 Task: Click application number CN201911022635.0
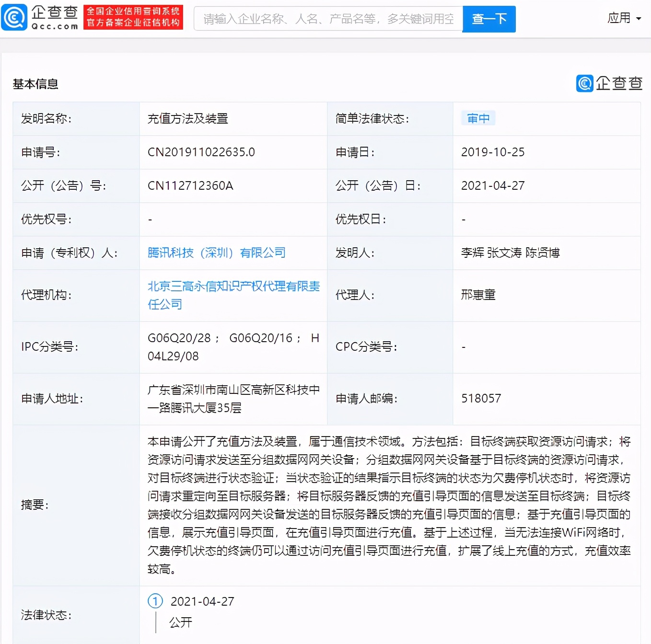tap(201, 152)
